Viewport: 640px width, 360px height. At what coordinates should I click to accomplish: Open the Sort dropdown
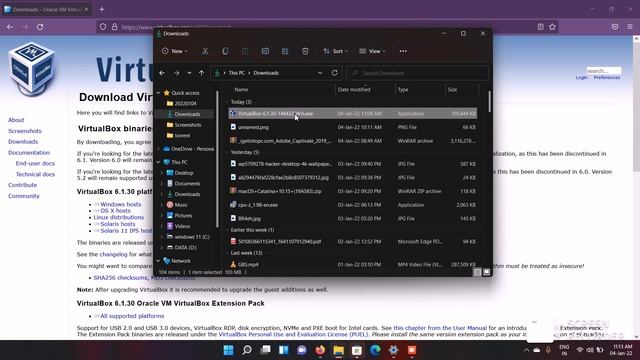[x=335, y=51]
